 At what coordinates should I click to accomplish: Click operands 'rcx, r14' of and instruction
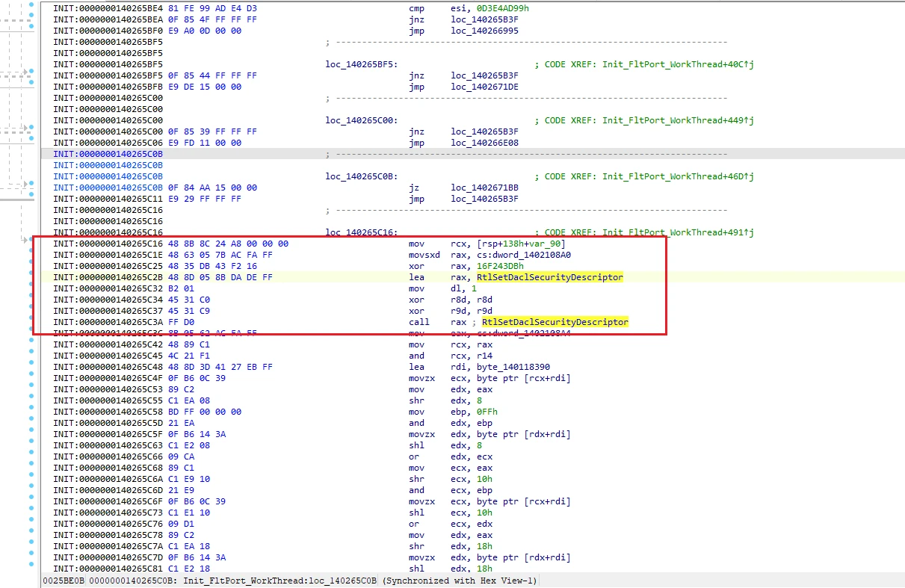point(473,356)
